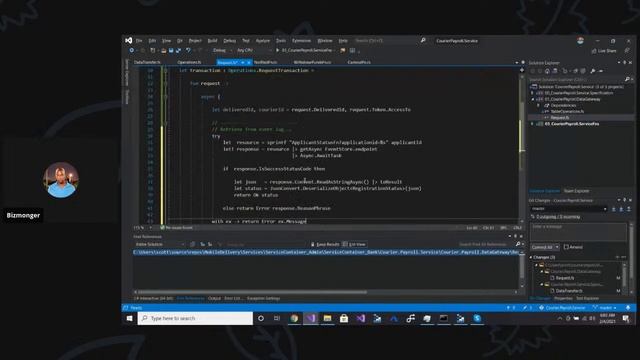Toggle the List View button
Screen dimensions: 640x360
tap(354, 244)
